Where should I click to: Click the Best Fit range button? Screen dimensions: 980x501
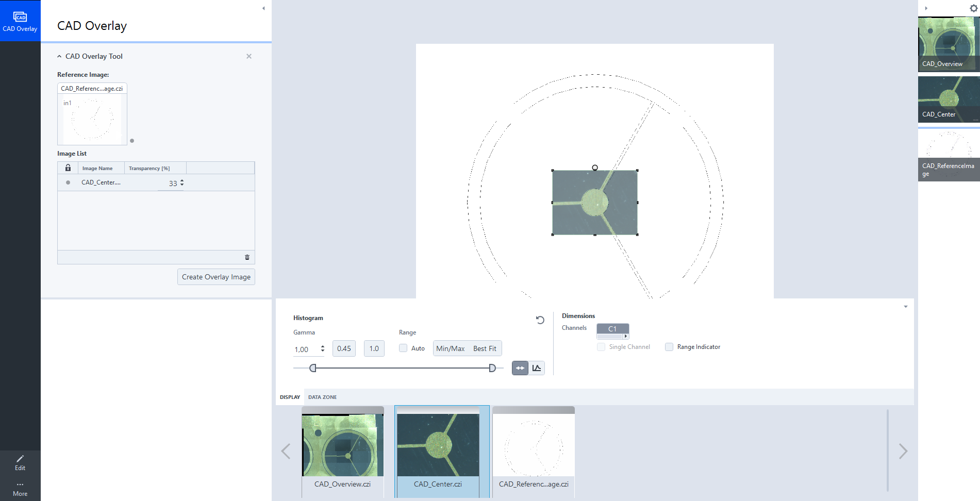(485, 348)
